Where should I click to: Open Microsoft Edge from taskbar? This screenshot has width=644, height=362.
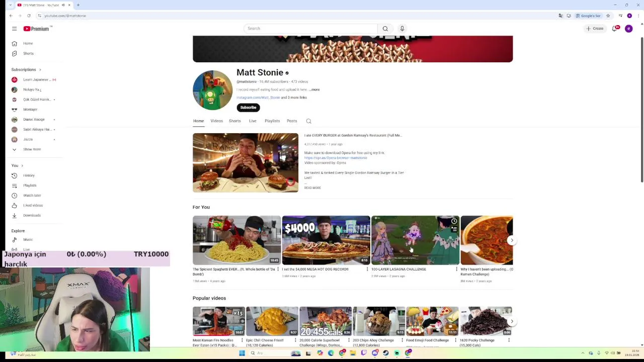331,353
